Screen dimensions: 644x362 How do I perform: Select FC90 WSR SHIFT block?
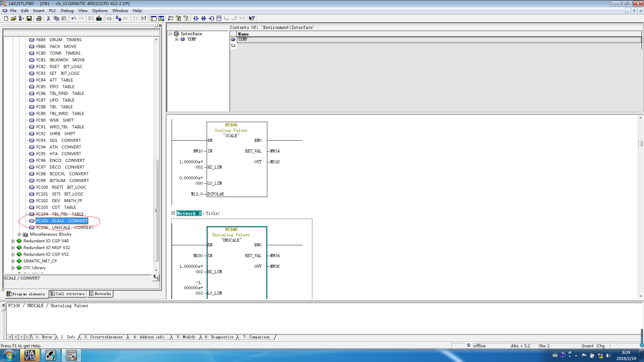(54, 120)
